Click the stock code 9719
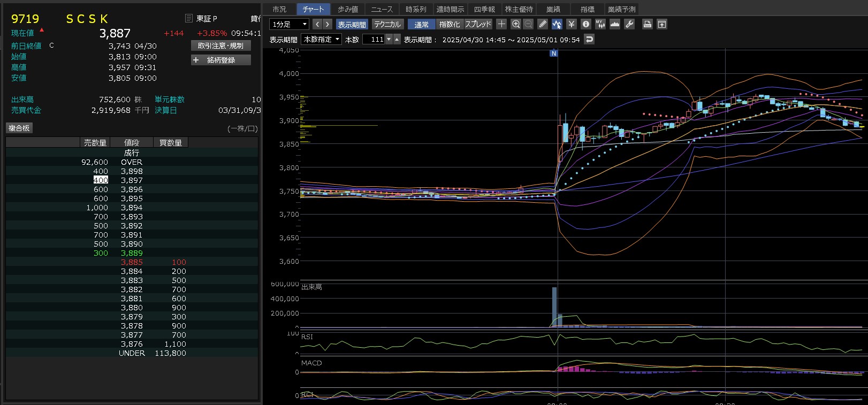The width and height of the screenshot is (868, 405). tap(25, 19)
